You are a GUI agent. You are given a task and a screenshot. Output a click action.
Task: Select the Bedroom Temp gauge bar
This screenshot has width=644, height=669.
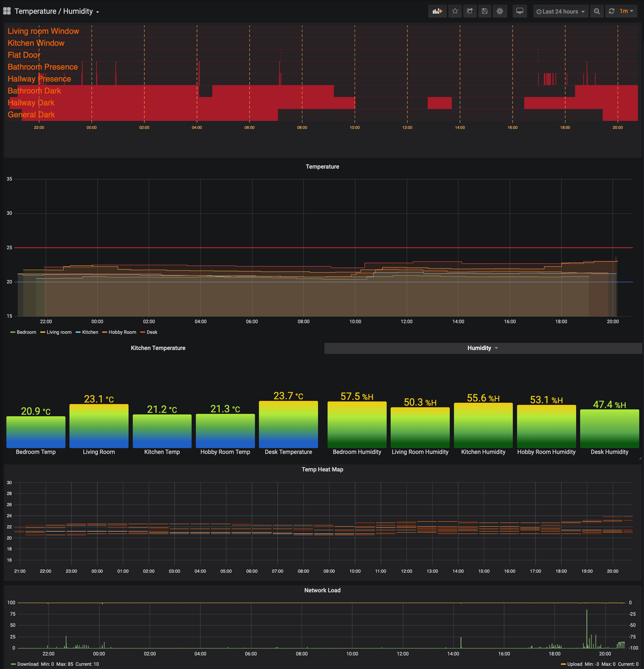36,432
